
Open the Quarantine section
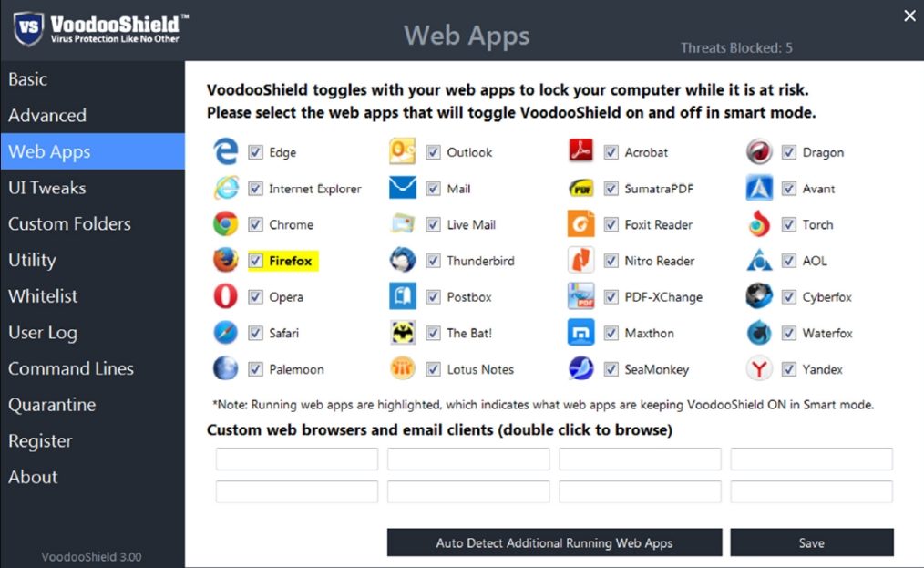pos(93,405)
